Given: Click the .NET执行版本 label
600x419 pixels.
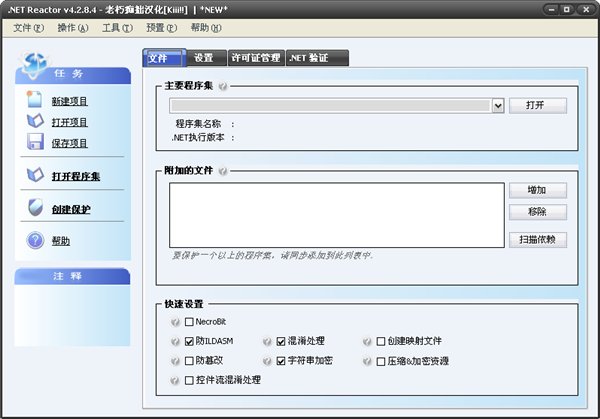Looking at the screenshot, I should 198,137.
